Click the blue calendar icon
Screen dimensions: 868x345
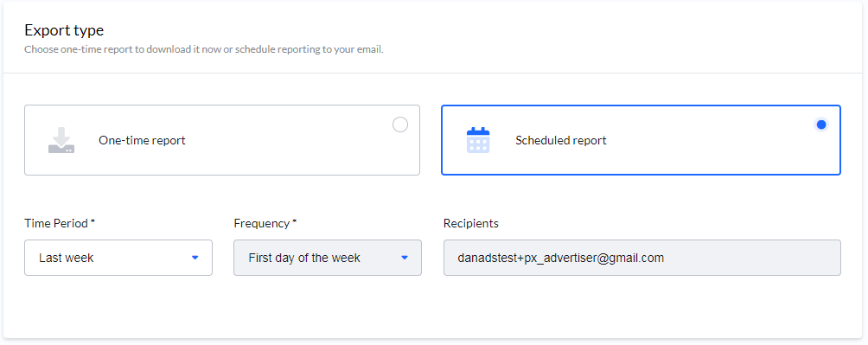pos(478,140)
